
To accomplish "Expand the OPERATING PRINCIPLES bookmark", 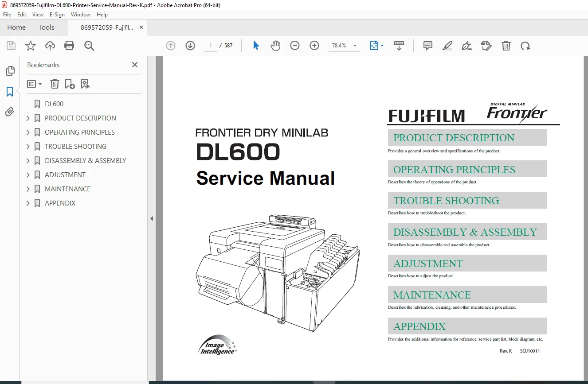I will (x=28, y=132).
